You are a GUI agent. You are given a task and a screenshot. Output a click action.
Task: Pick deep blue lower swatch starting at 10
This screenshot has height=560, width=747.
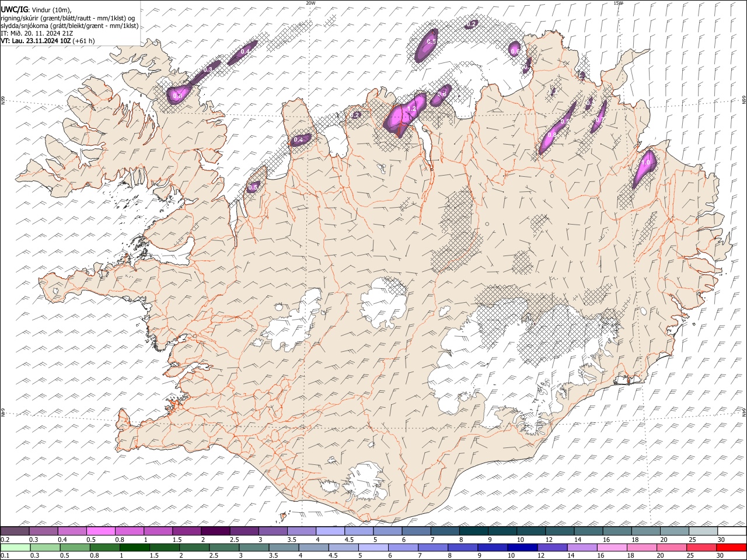click(x=522, y=547)
